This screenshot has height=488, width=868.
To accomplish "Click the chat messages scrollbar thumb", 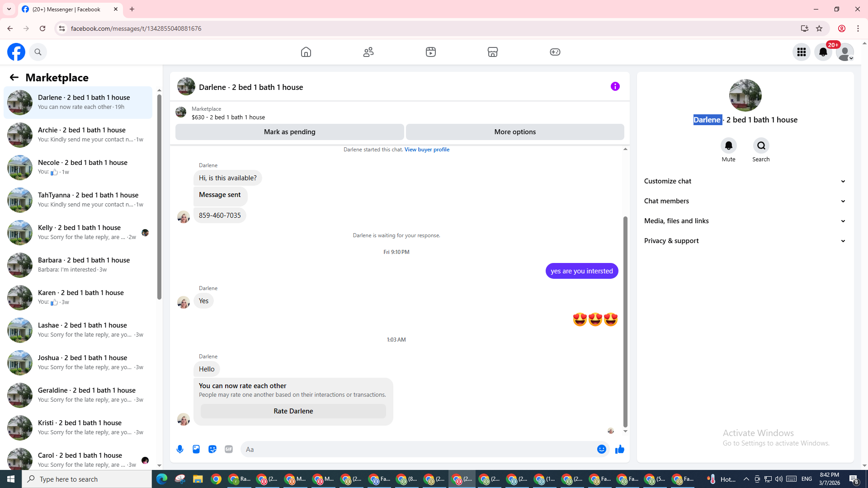I will [x=625, y=322].
